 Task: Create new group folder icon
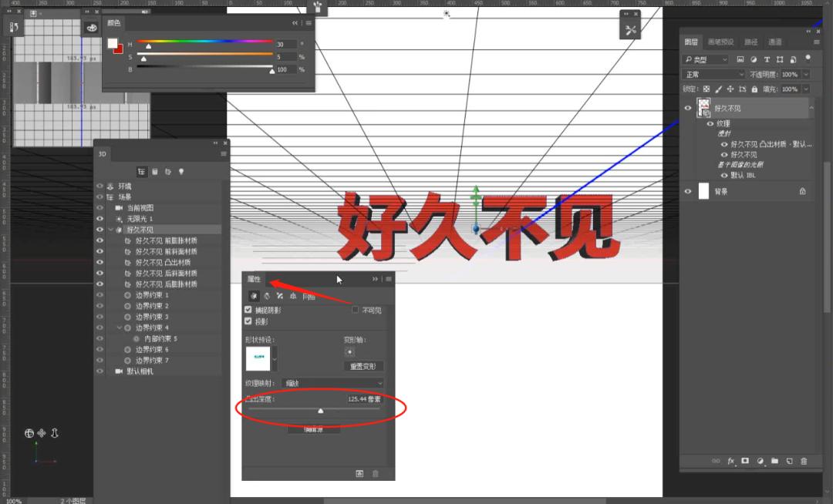point(774,461)
